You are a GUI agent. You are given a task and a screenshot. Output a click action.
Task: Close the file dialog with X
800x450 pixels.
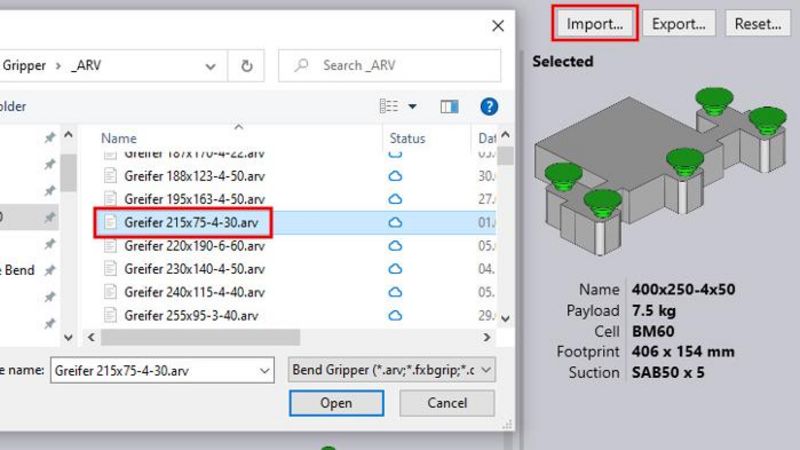pyautogui.click(x=497, y=26)
